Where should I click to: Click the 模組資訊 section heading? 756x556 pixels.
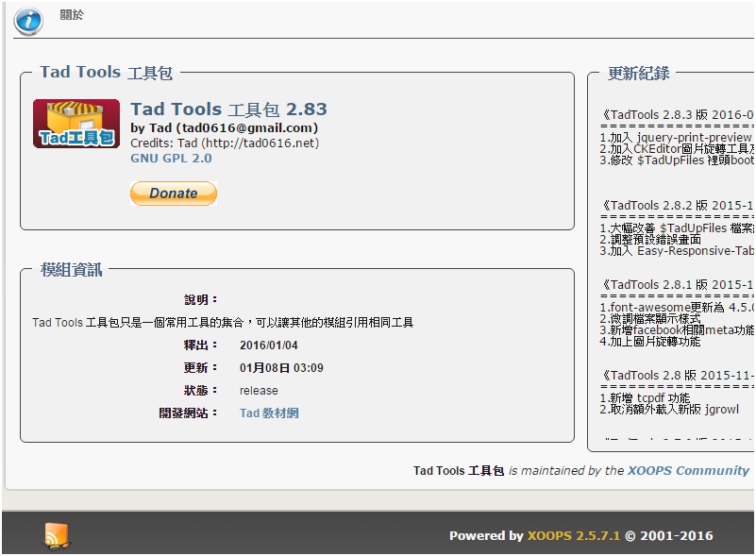click(x=72, y=270)
